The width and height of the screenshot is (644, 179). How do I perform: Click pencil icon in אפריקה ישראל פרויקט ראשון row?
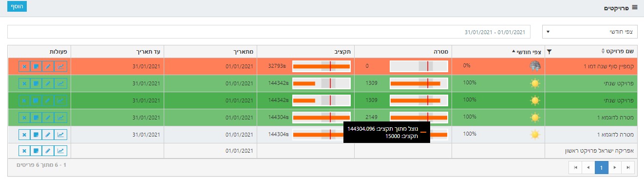point(48,151)
